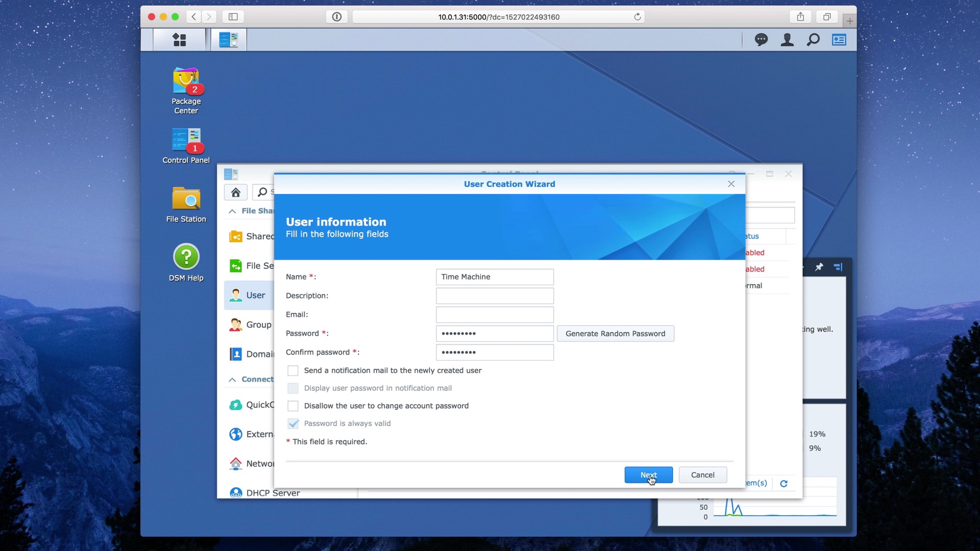The image size is (980, 551).
Task: Show the widget panel icon at top right
Action: [839, 39]
